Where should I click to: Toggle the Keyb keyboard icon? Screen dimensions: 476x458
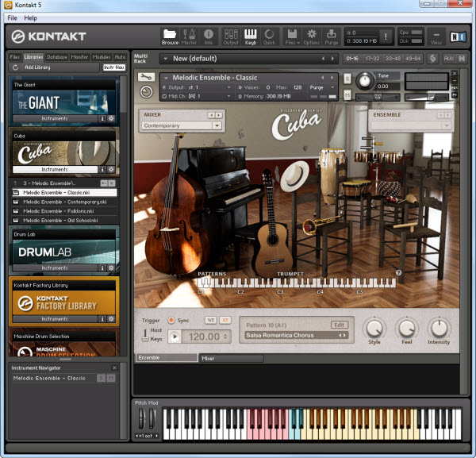pos(251,37)
